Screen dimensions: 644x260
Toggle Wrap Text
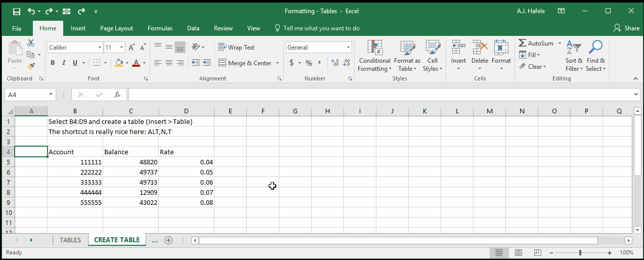coord(236,47)
